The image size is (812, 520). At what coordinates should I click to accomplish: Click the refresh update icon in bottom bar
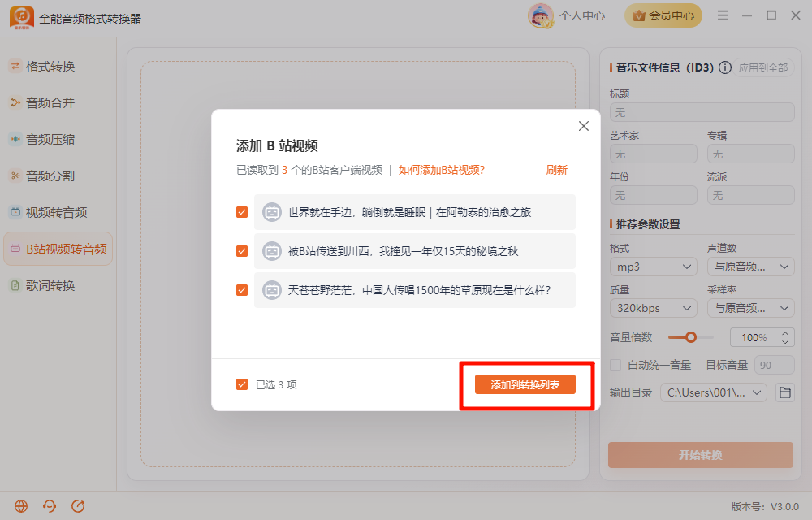[78, 506]
